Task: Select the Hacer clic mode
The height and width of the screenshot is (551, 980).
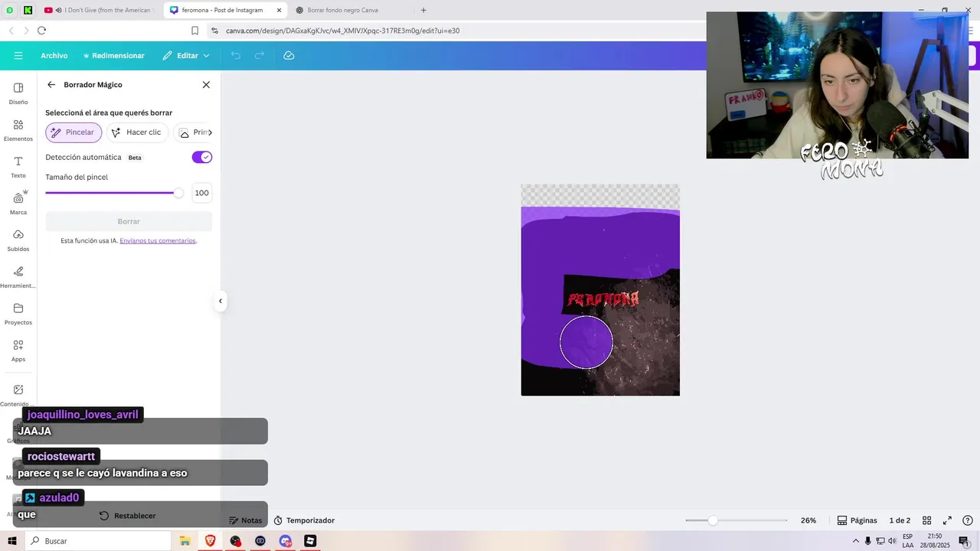Action: pyautogui.click(x=137, y=132)
